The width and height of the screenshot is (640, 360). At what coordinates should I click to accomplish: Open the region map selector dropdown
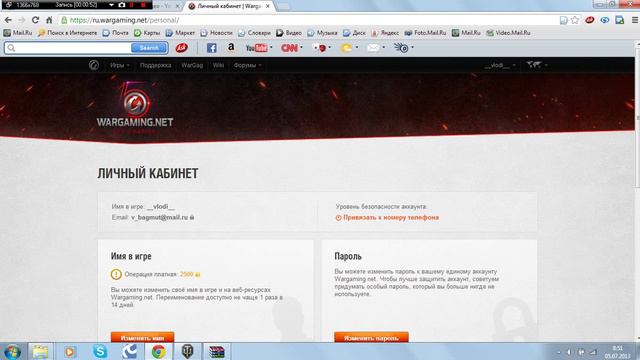[537, 65]
